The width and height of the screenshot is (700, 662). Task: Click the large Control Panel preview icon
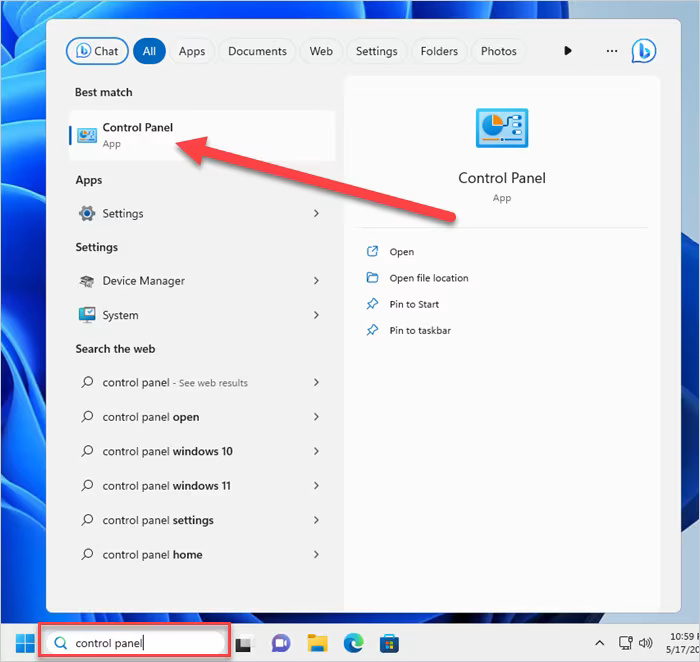[502, 128]
